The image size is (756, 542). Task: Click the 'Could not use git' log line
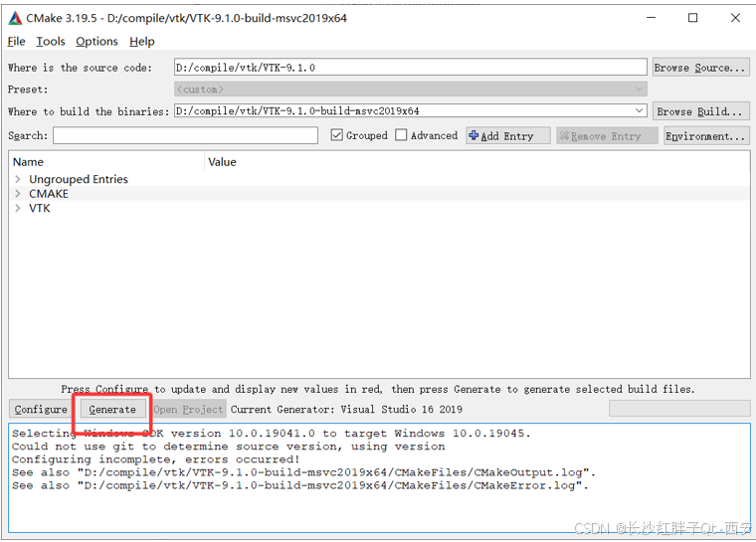[228, 447]
